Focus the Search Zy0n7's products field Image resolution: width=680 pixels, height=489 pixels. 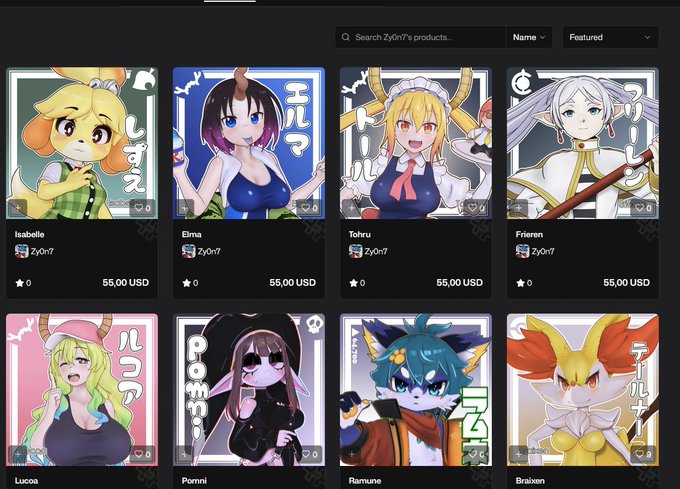tap(420, 37)
